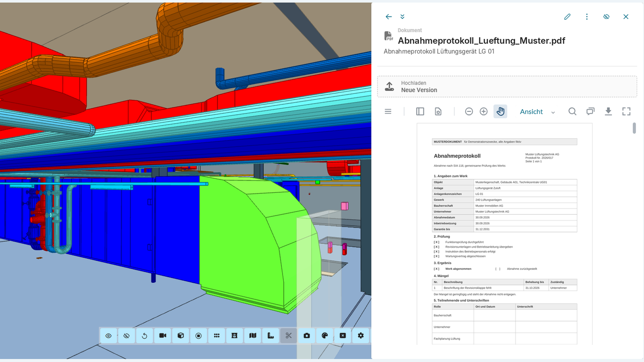Toggle the PDF sidebar panel
Viewport: 644px width, 362px height.
[420, 111]
